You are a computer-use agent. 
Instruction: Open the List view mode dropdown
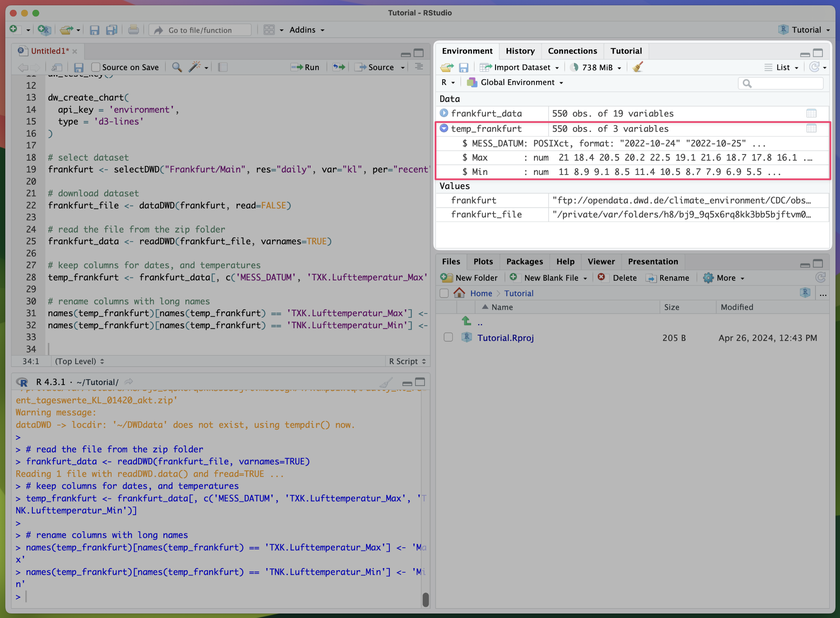point(782,67)
